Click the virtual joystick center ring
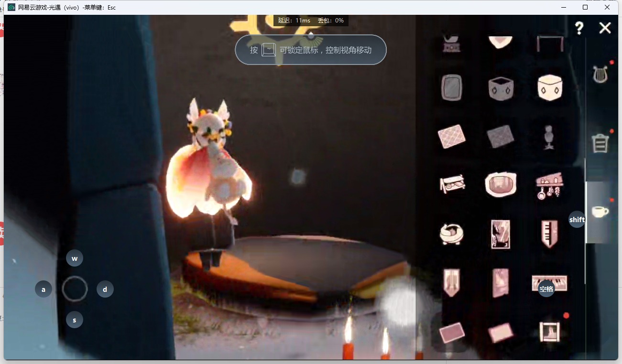The image size is (622, 364). (75, 289)
